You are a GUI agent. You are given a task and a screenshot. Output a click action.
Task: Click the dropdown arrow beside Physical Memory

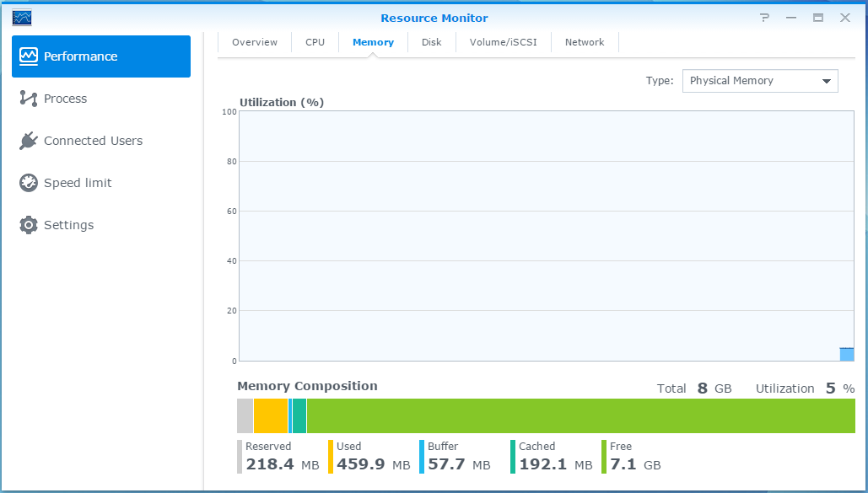(826, 81)
